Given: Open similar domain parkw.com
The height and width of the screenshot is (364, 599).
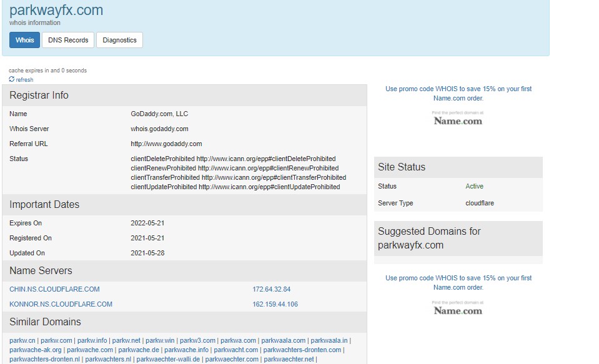Looking at the screenshot, I should click(56, 340).
